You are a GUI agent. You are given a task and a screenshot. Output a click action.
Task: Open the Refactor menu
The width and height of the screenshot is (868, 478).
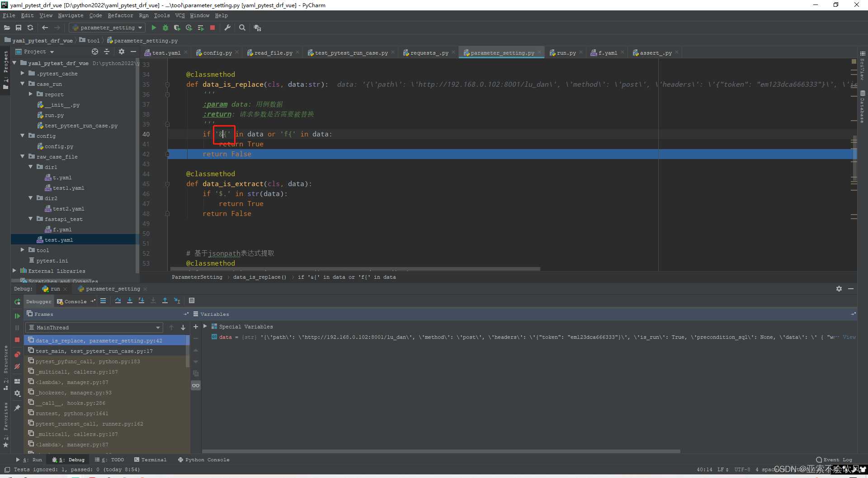[x=120, y=15]
